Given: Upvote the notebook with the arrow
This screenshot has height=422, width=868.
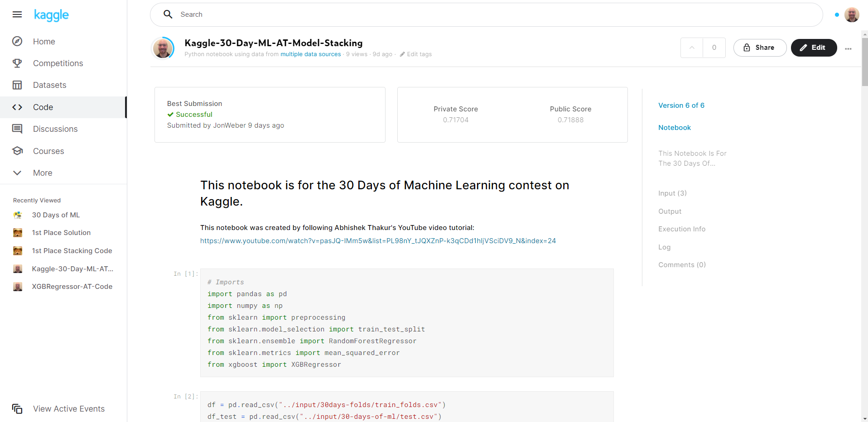Looking at the screenshot, I should point(692,48).
